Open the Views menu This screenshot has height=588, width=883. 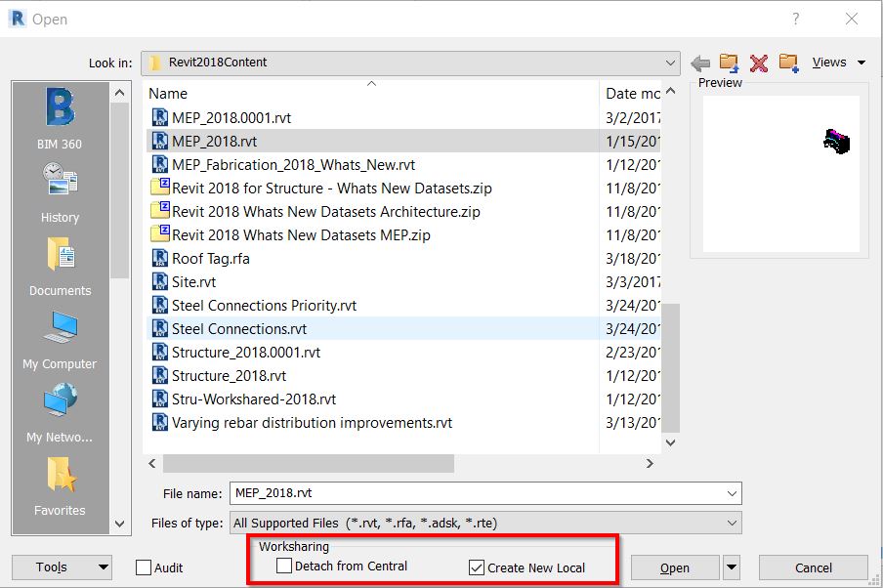coord(838,63)
